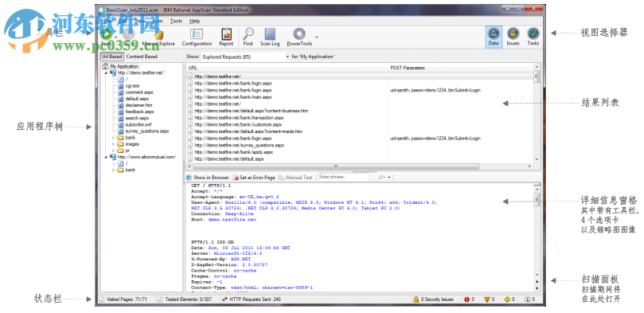The image size is (644, 313).
Task: Select the bank/customize.aspx URL row
Action: pos(238,124)
